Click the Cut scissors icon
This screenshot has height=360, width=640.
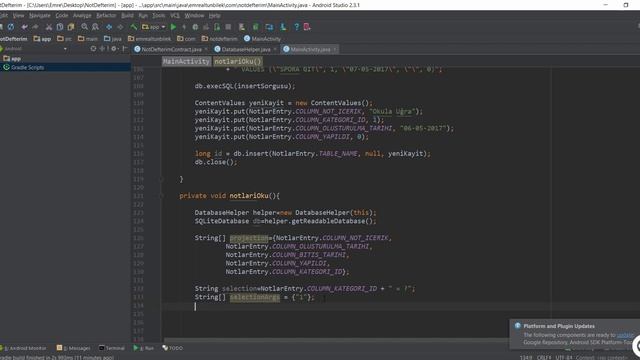(x=49, y=27)
